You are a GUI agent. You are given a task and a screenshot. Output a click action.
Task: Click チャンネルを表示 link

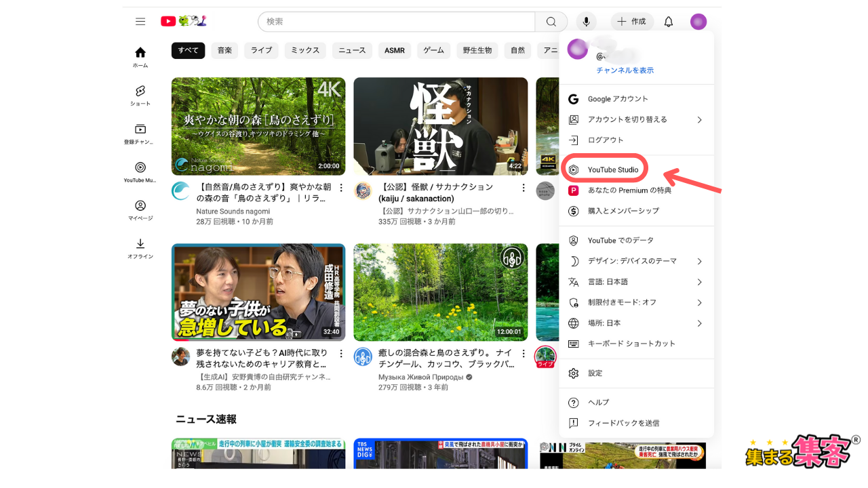click(625, 70)
